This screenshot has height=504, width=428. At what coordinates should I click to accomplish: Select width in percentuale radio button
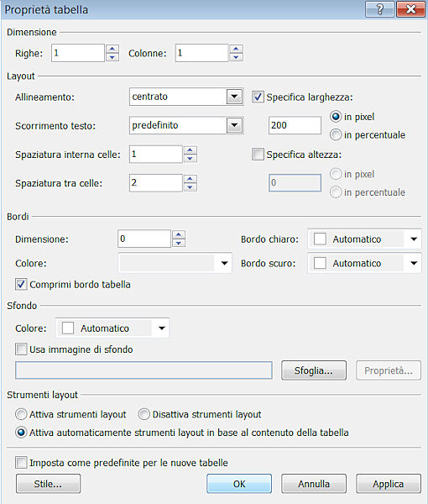click(x=336, y=134)
